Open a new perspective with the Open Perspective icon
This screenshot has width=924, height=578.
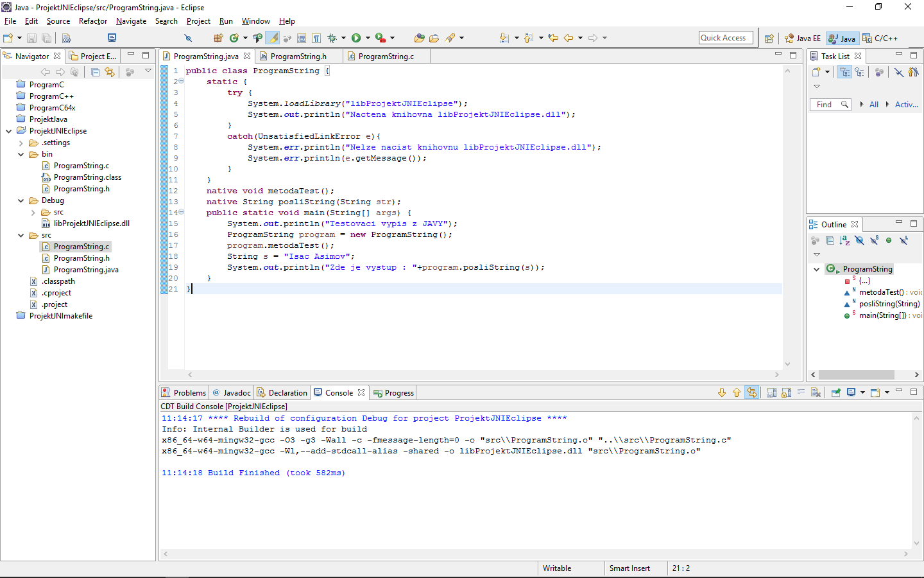point(769,38)
